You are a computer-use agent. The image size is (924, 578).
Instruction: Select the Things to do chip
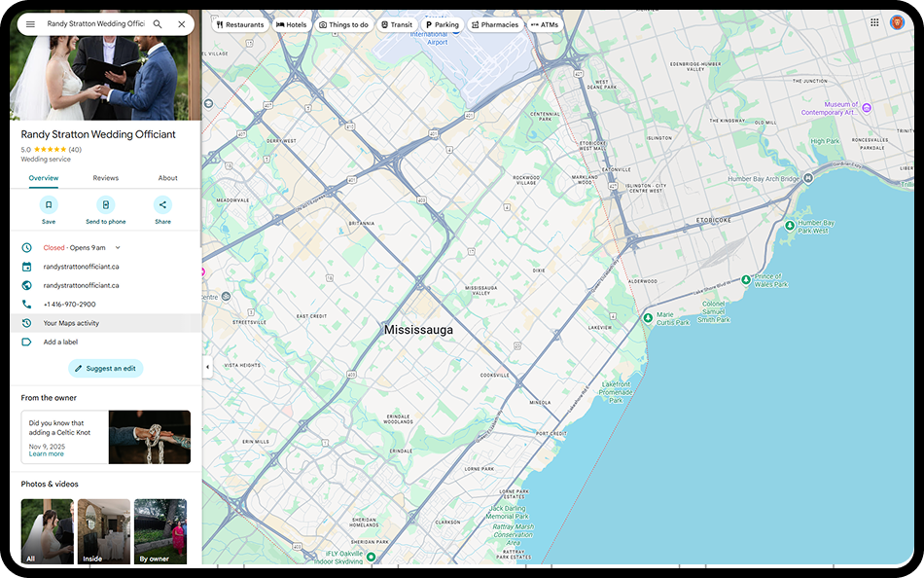[x=343, y=24]
